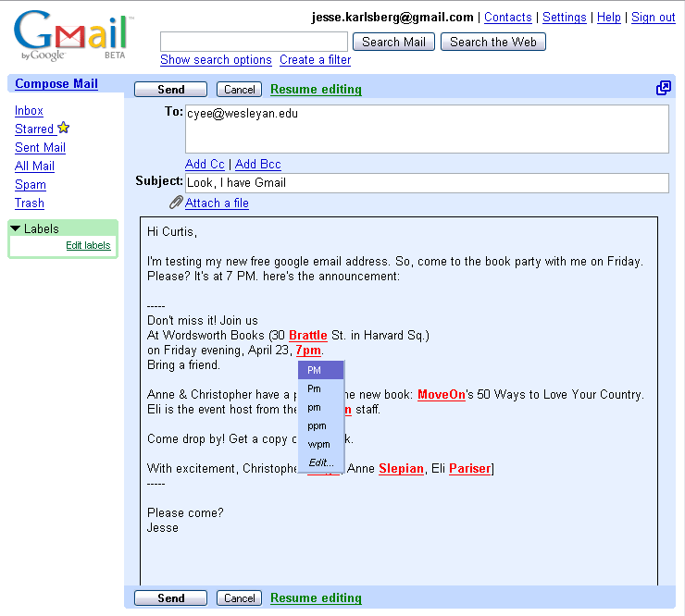The image size is (685, 616).
Task: Collapse the Labels panel triangle
Action: click(x=16, y=228)
